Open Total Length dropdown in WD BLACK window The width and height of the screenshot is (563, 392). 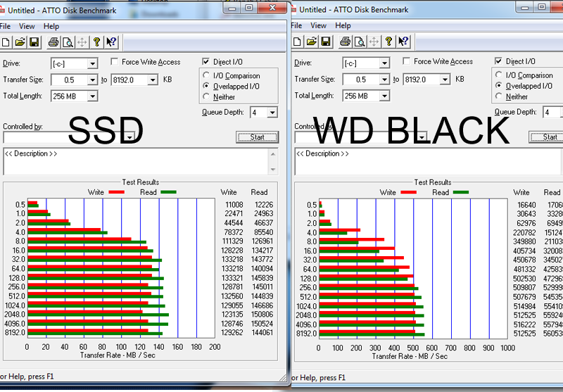pos(384,96)
